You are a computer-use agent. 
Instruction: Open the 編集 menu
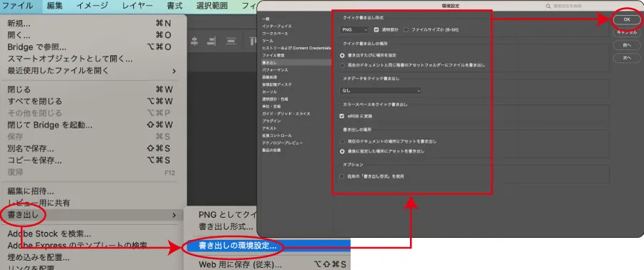[54, 6]
